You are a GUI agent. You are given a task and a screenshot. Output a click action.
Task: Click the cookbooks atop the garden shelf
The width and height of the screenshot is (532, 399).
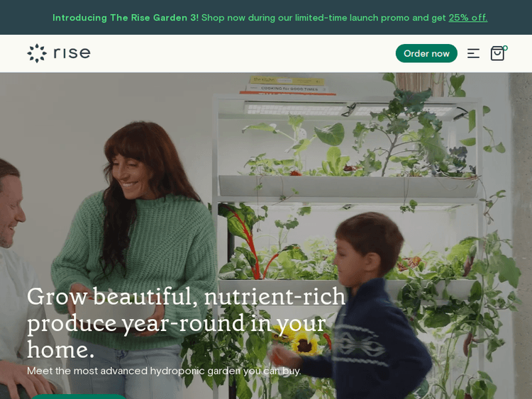[x=287, y=85]
